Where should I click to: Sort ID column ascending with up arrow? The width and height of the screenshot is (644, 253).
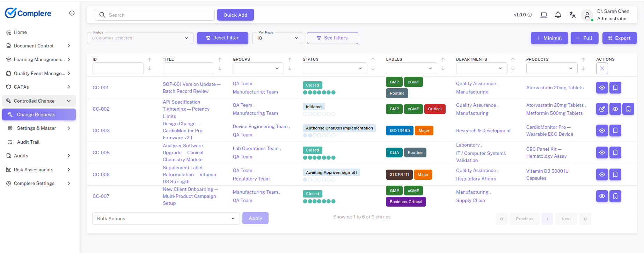[x=149, y=60]
